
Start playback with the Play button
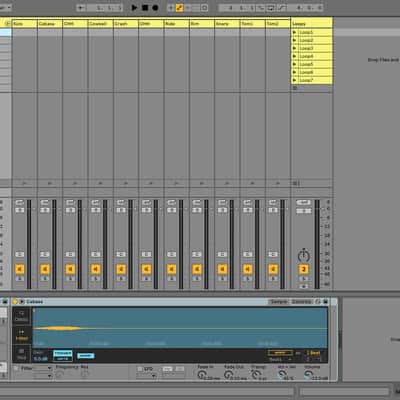tap(134, 7)
